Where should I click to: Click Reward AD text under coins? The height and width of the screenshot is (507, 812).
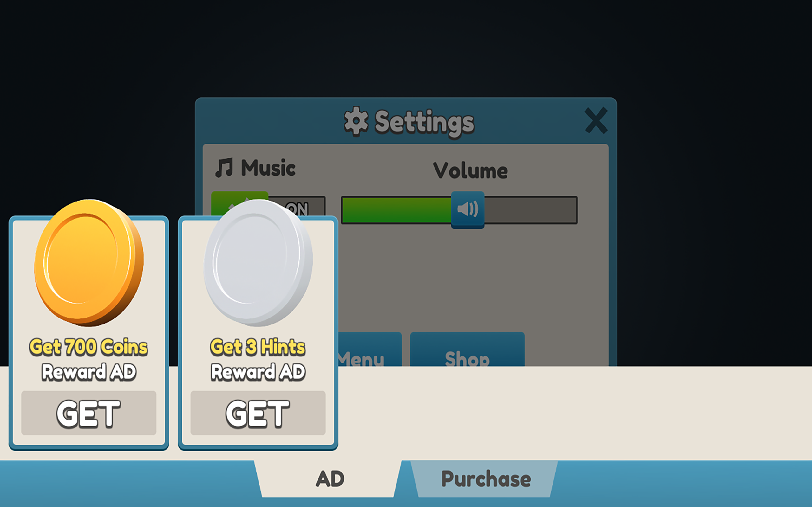89,372
